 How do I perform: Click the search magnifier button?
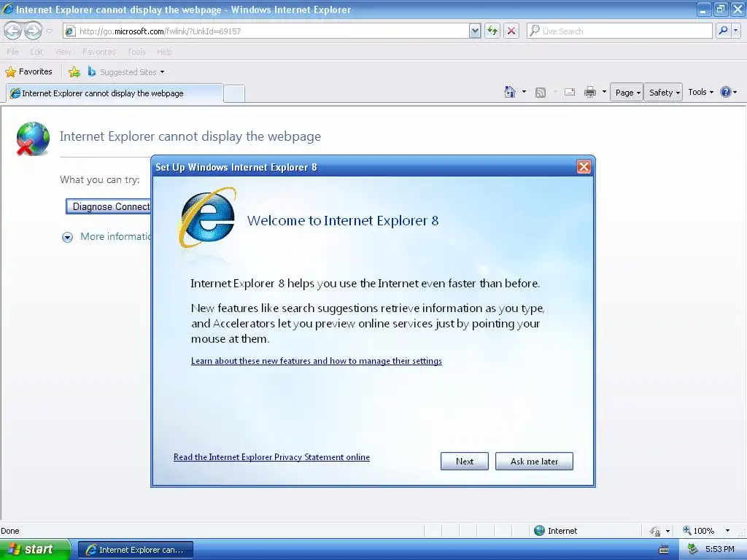(723, 31)
